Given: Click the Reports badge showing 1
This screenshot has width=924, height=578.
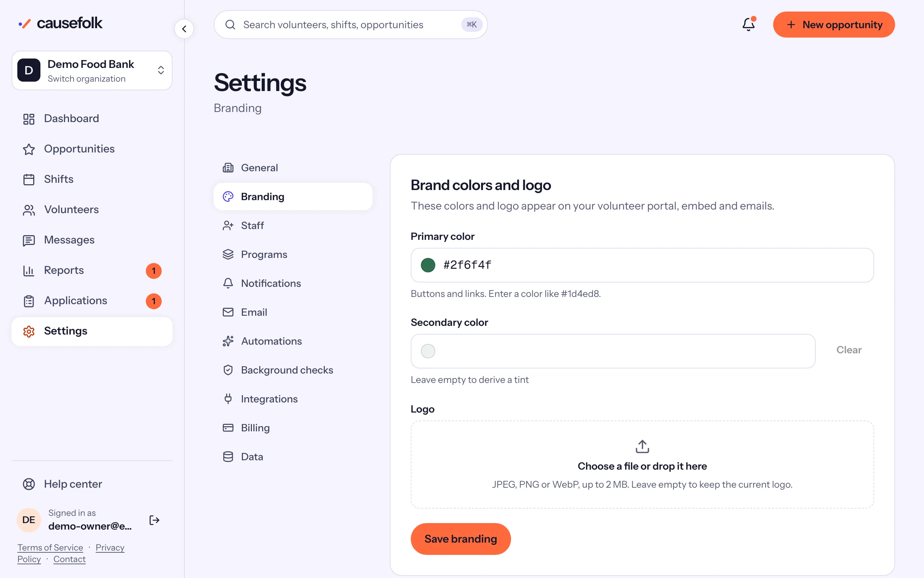Looking at the screenshot, I should click(x=153, y=271).
